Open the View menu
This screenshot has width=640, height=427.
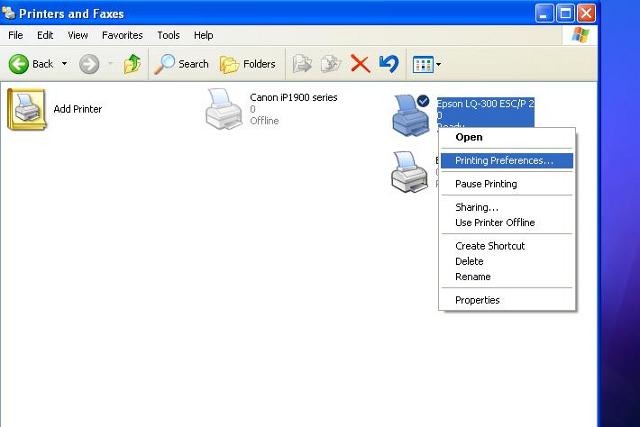[78, 36]
